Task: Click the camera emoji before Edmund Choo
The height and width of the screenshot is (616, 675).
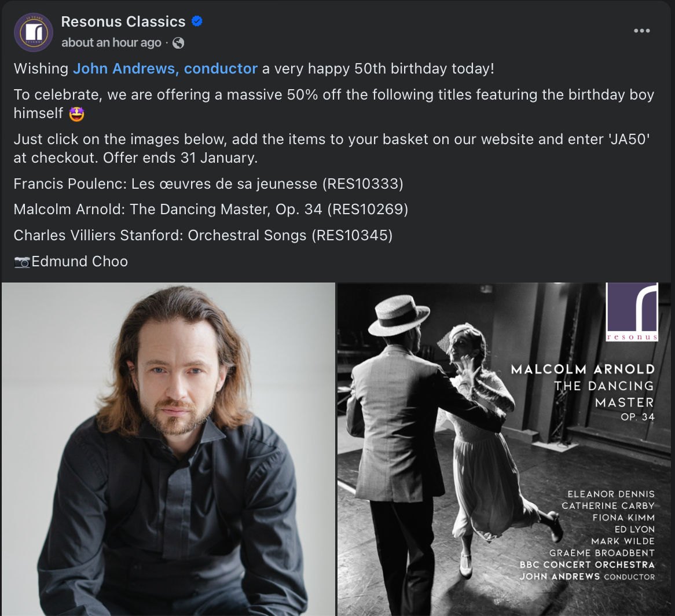Action: (22, 262)
